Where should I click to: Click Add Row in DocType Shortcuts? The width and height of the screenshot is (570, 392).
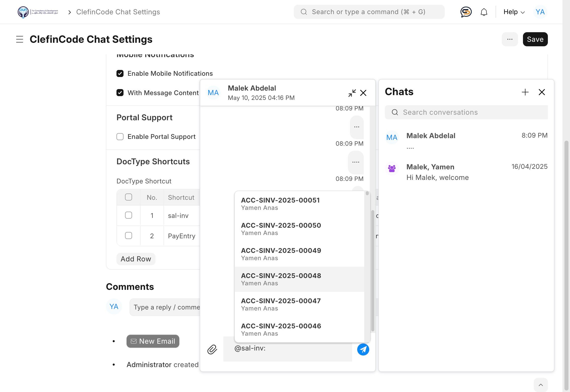pos(136,259)
